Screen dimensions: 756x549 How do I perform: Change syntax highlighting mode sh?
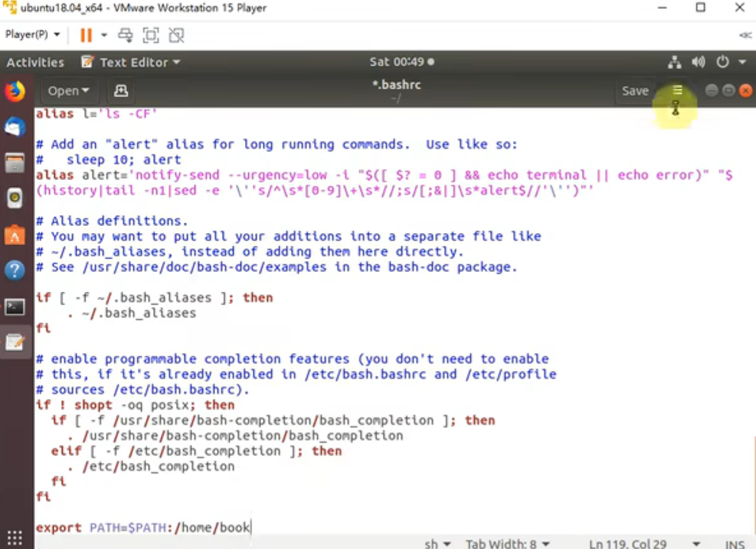[x=437, y=544]
